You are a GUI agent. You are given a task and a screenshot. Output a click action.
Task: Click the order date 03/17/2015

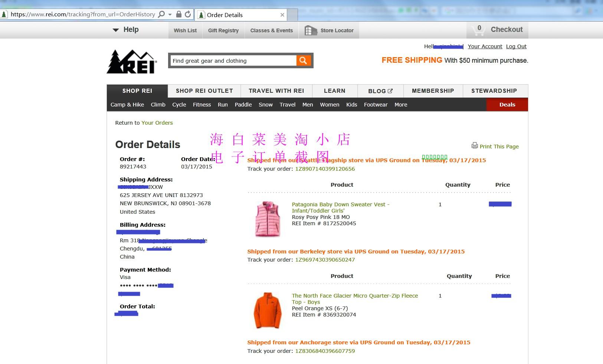pyautogui.click(x=197, y=167)
